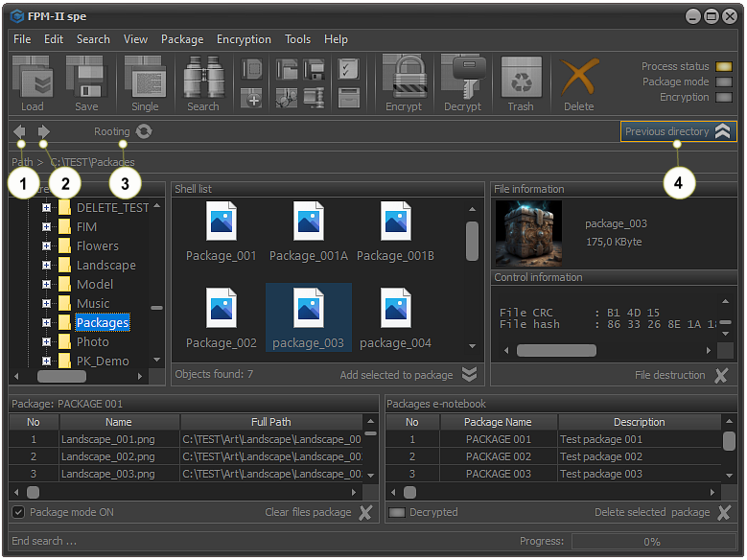Click the archive drawer icon
Viewport: 747px width, 560px height.
349,98
